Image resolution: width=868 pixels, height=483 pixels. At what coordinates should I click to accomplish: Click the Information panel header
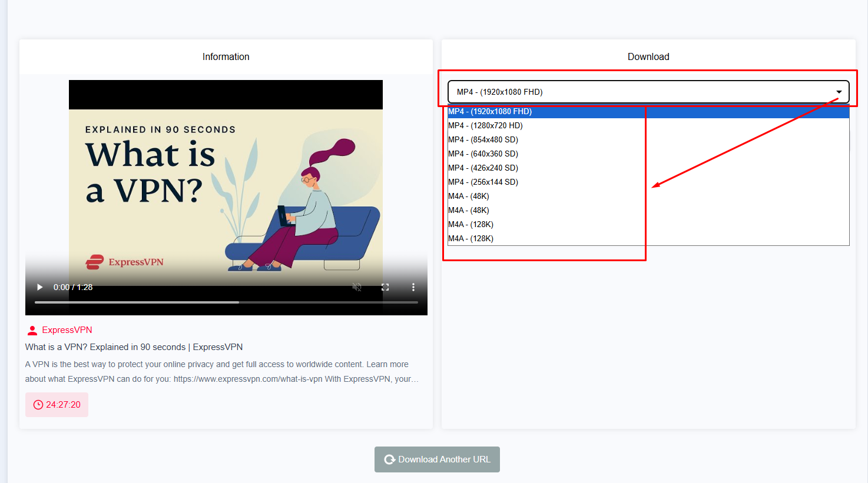point(226,56)
